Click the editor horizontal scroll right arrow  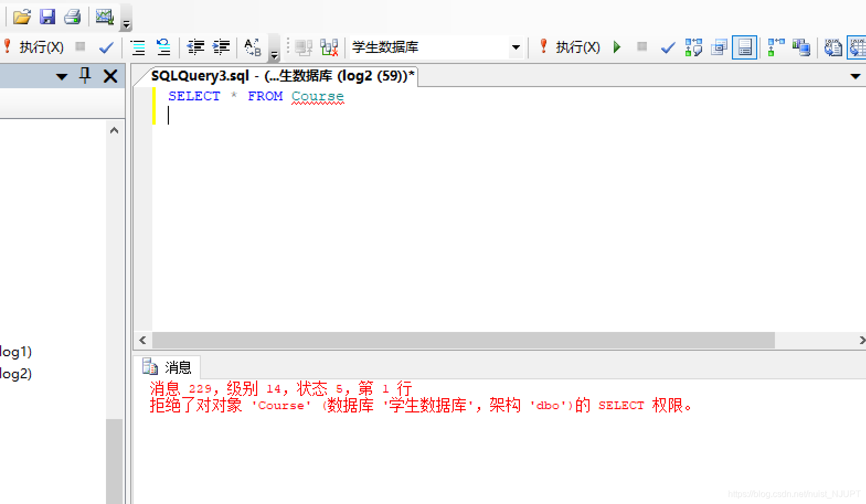(x=862, y=340)
